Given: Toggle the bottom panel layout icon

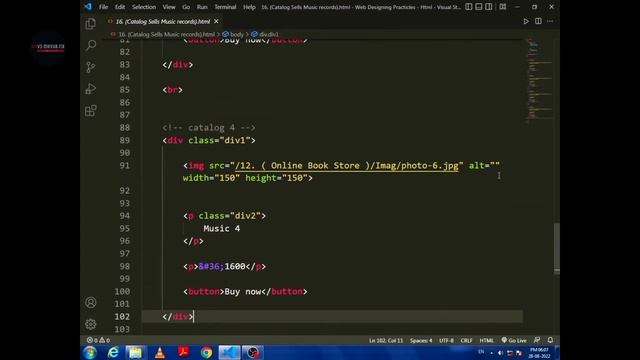Looking at the screenshot, I should [x=479, y=7].
